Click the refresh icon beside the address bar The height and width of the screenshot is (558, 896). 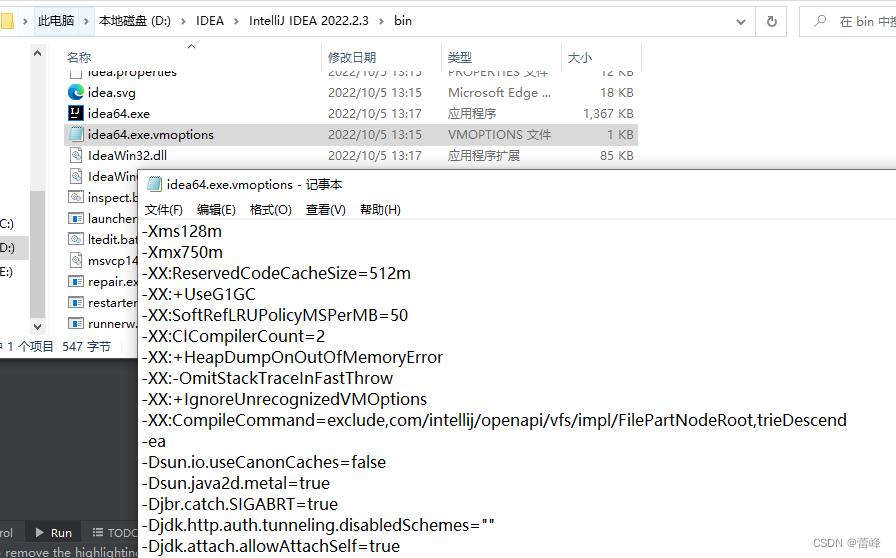(x=771, y=22)
